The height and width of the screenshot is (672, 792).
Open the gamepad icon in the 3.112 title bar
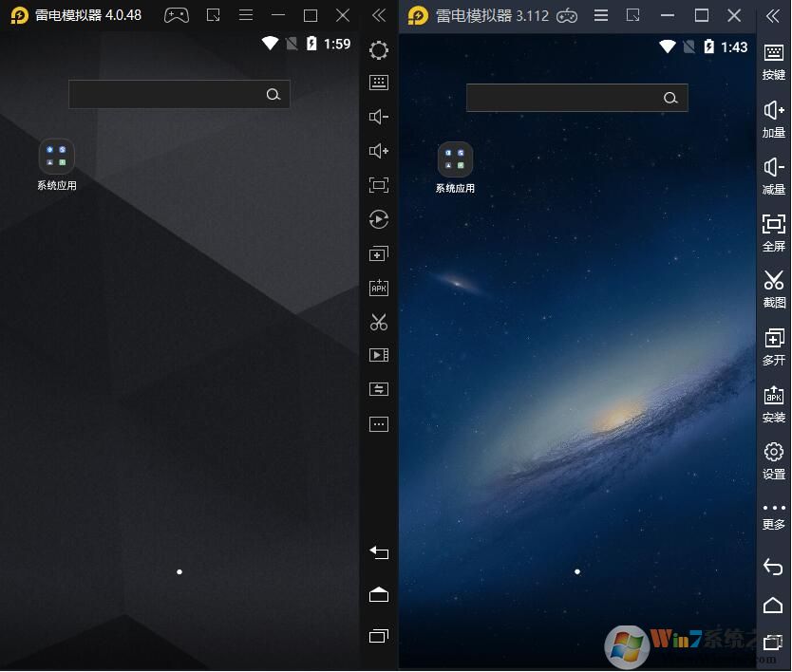tap(567, 15)
